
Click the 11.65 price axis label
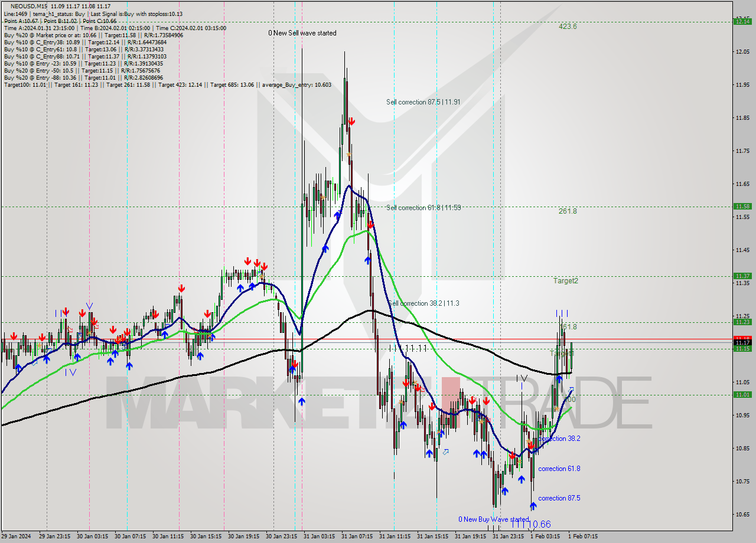(x=742, y=184)
